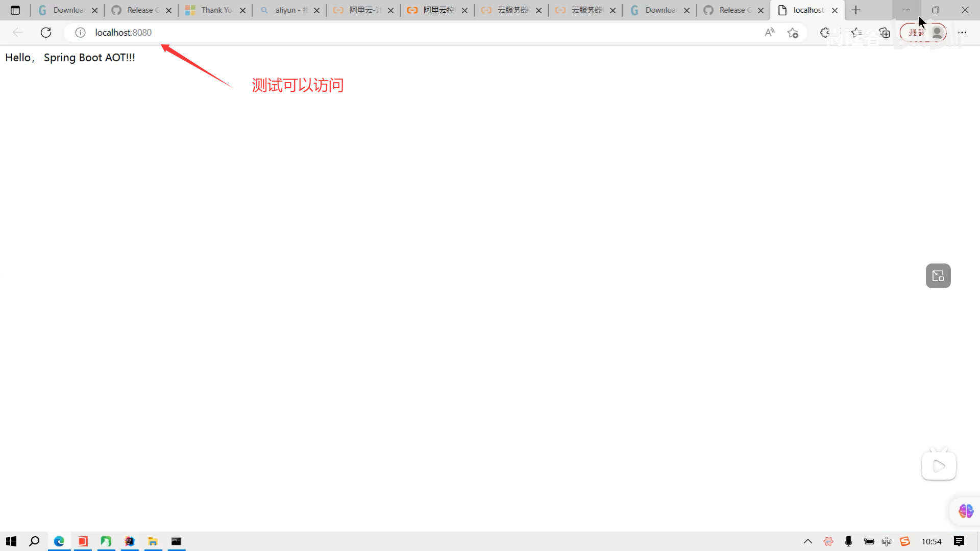This screenshot has width=980, height=551.
Task: Open the Settings and more menu
Action: pyautogui.click(x=962, y=33)
